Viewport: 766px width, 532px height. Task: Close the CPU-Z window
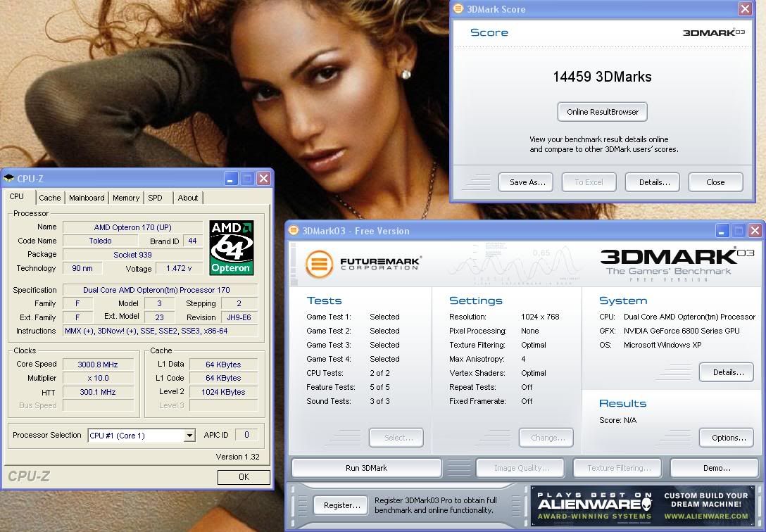point(264,179)
